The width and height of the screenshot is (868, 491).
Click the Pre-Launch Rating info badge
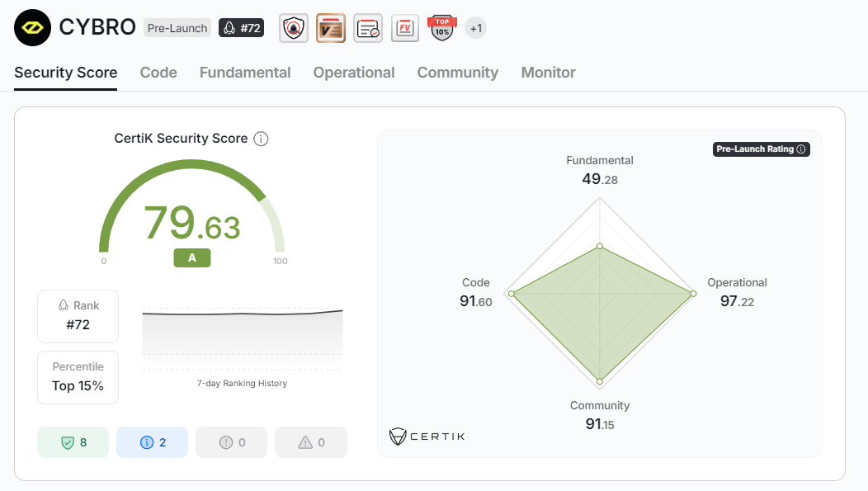click(x=762, y=149)
